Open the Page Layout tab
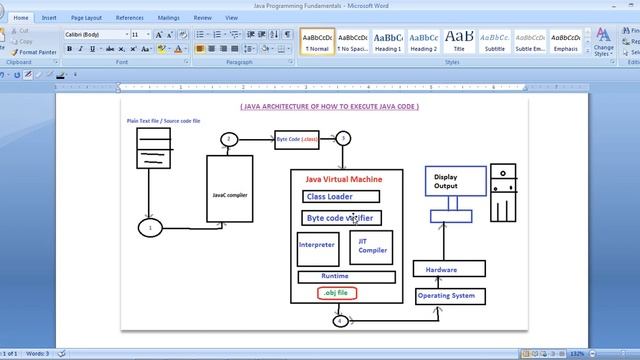 86,18
